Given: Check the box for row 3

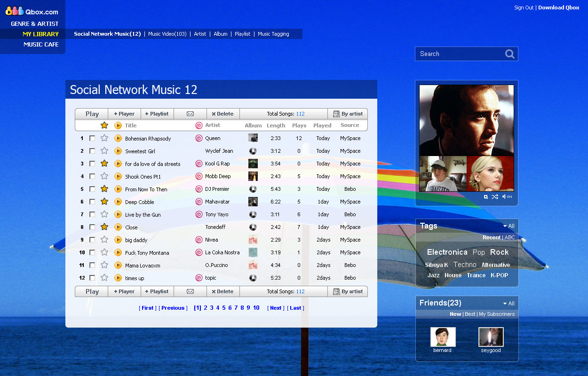Looking at the screenshot, I should point(92,164).
